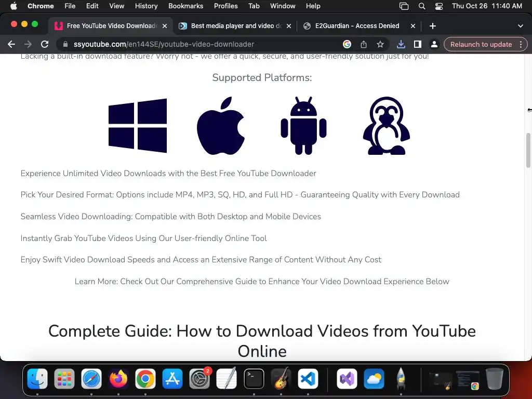
Task: Open the File menu
Action: (70, 6)
